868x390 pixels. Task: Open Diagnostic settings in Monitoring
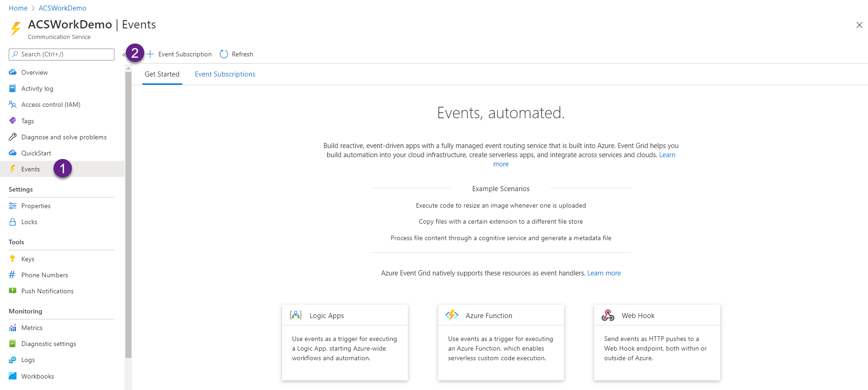[x=49, y=344]
